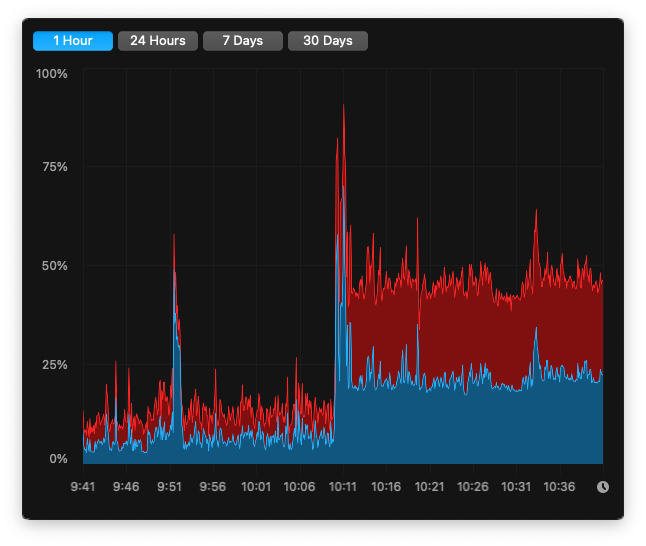This screenshot has height=546, width=646.
Task: Click the 75% axis label
Action: coord(54,167)
